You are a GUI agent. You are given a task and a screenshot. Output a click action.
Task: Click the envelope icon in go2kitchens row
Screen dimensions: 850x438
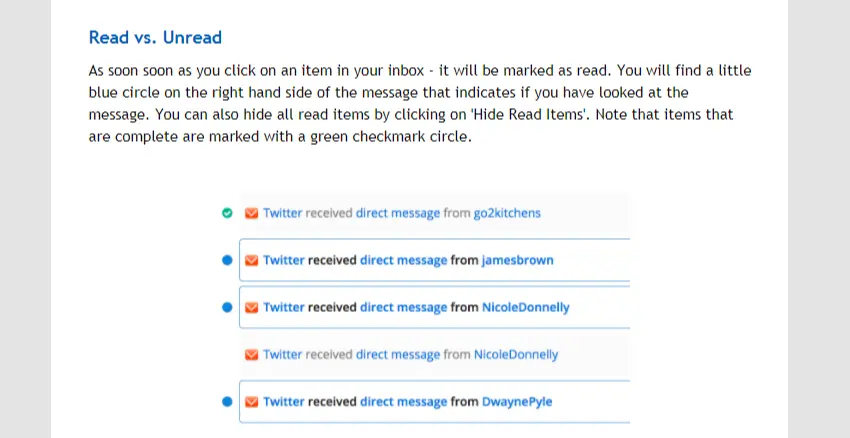coord(252,213)
